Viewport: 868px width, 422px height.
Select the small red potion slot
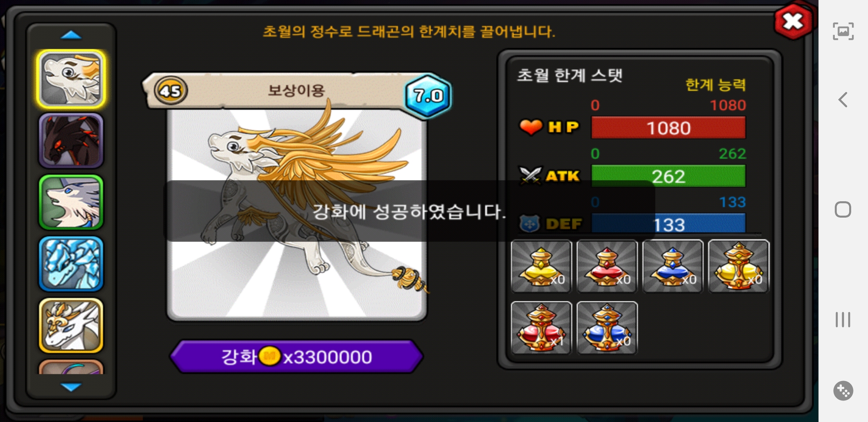607,266
